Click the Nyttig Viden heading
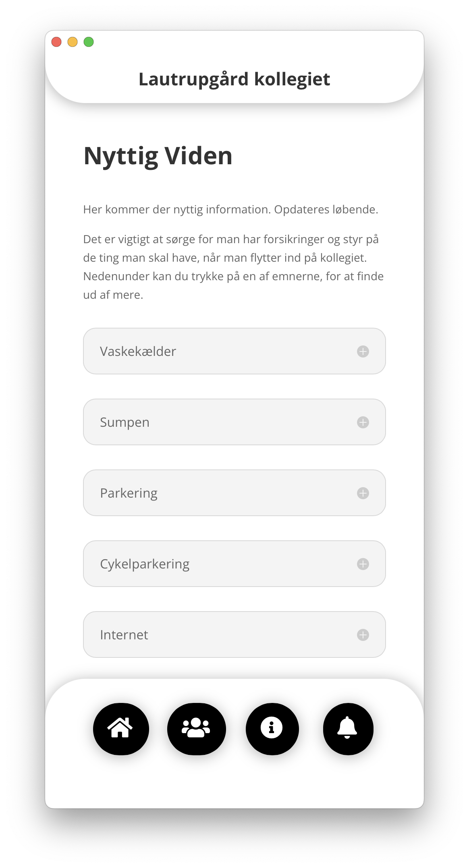The image size is (469, 868). [158, 156]
